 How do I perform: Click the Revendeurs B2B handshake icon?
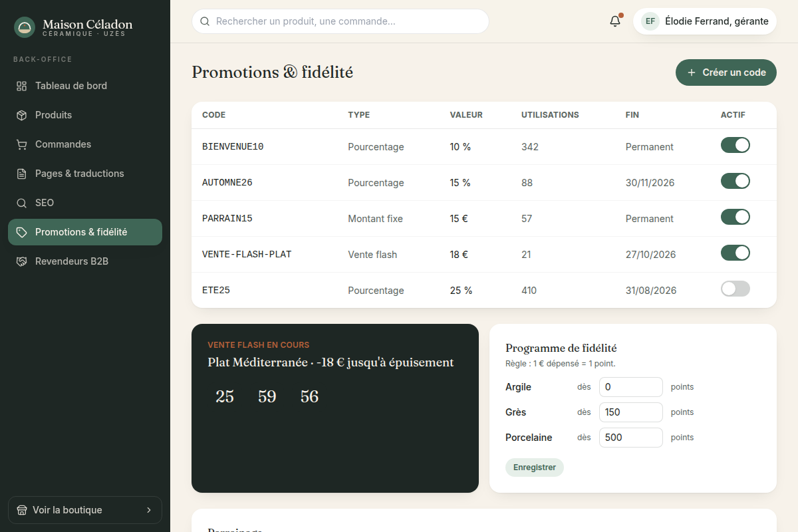pyautogui.click(x=22, y=261)
